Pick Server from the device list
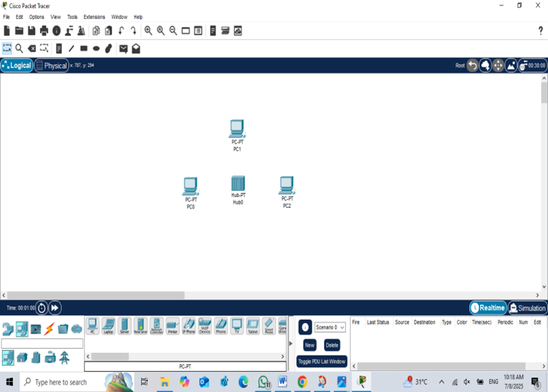548x392 pixels. pyautogui.click(x=124, y=326)
